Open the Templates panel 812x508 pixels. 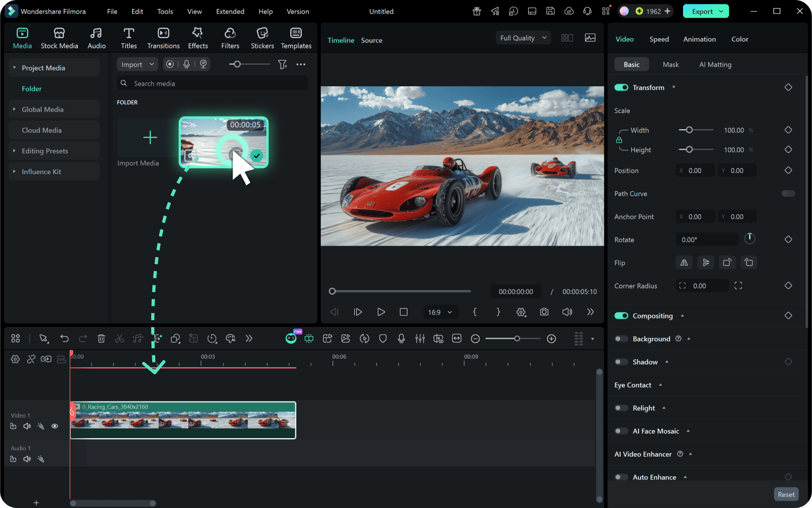click(296, 39)
